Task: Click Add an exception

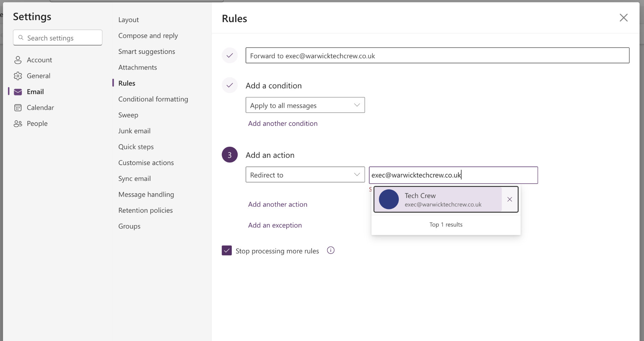Action: 275,225
